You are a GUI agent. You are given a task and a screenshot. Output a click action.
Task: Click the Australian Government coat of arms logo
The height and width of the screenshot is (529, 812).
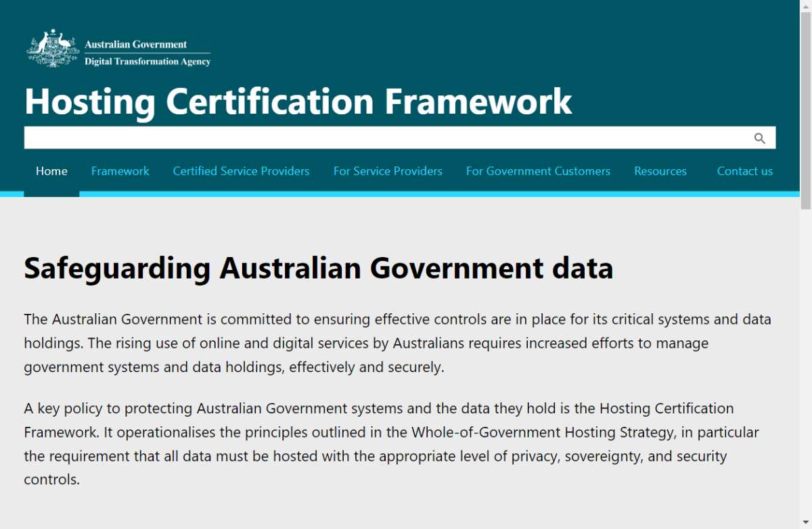pyautogui.click(x=53, y=48)
